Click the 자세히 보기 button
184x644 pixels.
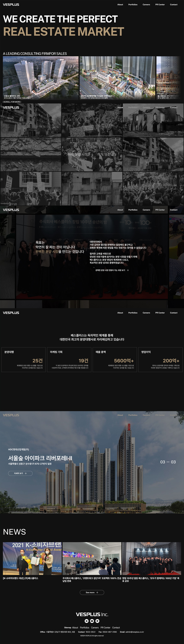pos(20,473)
